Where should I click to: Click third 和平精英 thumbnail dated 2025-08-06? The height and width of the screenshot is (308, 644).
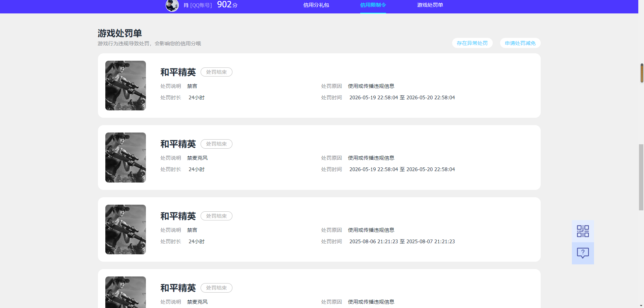125,229
